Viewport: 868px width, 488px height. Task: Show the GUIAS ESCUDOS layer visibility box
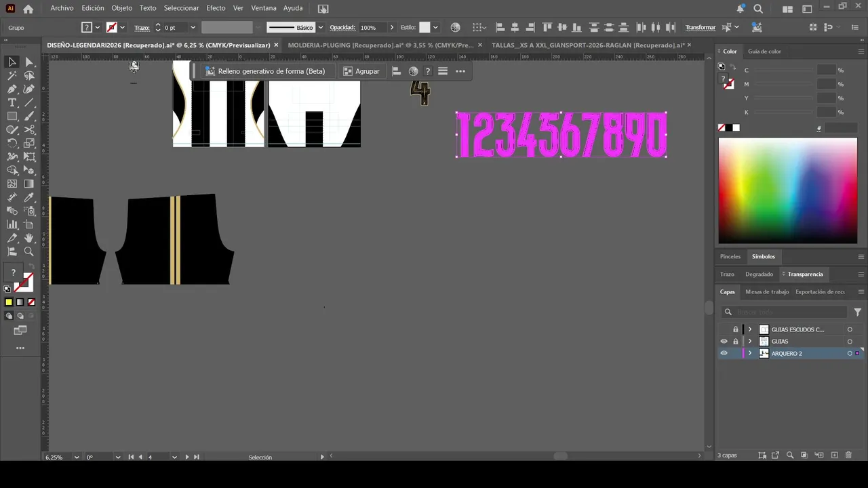724,329
